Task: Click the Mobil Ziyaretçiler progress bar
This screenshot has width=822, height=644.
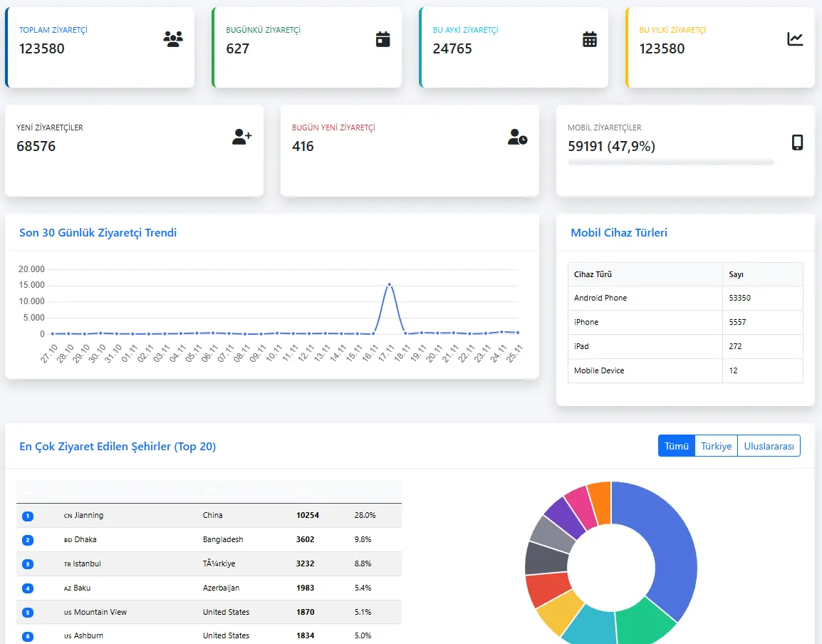Action: [x=670, y=162]
